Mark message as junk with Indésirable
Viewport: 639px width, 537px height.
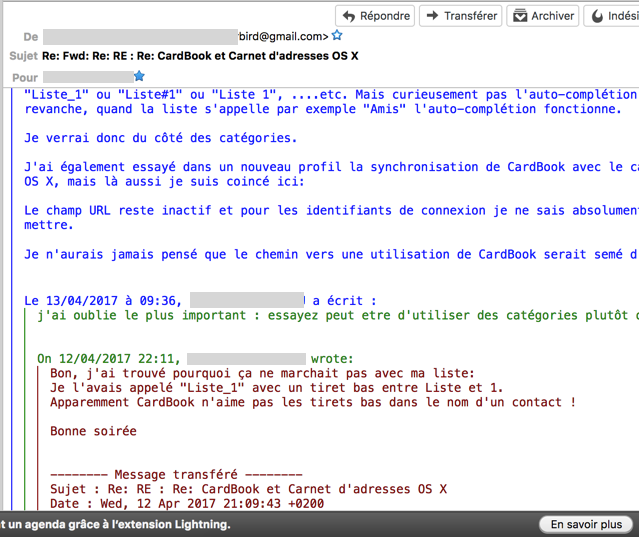[611, 16]
